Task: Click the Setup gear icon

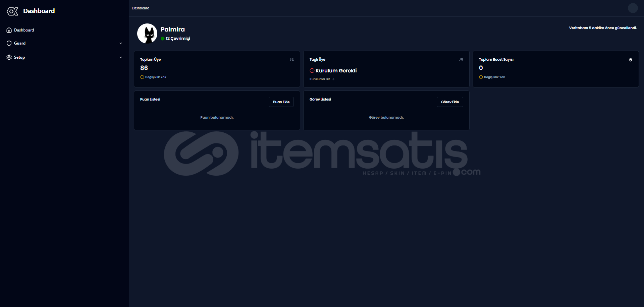Action: tap(9, 57)
